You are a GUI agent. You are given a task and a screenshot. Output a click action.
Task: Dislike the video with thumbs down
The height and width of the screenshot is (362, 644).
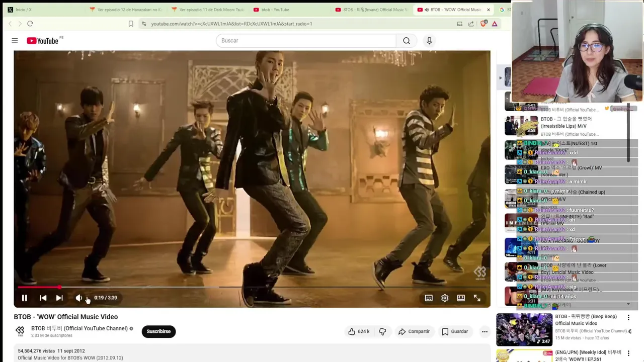382,331
